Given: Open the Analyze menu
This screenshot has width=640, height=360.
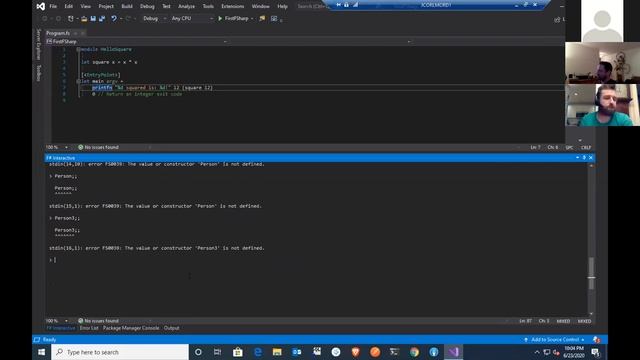Looking at the screenshot, I should [186, 6].
